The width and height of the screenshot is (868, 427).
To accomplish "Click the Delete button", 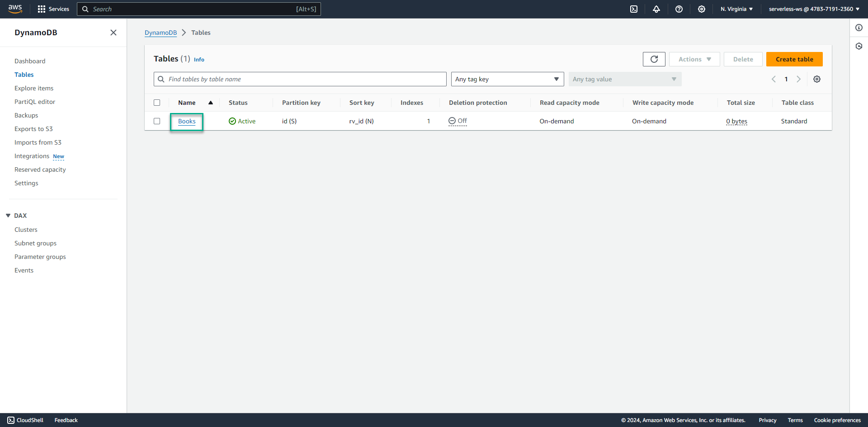I will 743,59.
